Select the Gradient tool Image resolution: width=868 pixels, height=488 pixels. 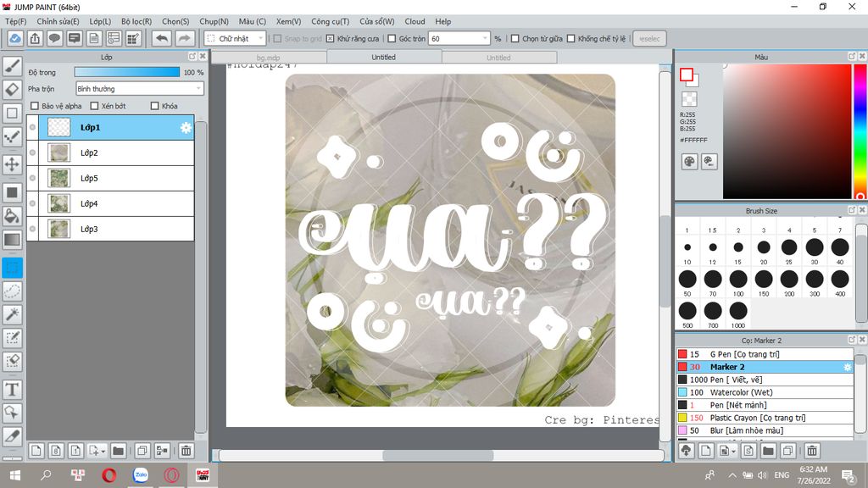(x=12, y=240)
